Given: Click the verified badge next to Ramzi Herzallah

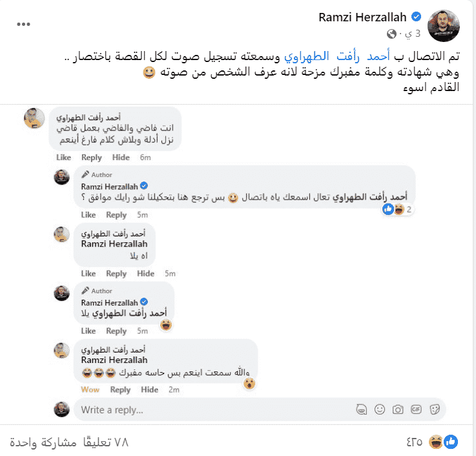Looking at the screenshot, I should coord(416,17).
